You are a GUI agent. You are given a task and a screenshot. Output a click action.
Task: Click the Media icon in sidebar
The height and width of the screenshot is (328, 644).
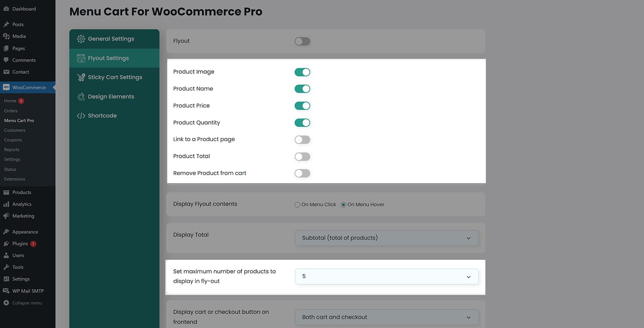6,36
